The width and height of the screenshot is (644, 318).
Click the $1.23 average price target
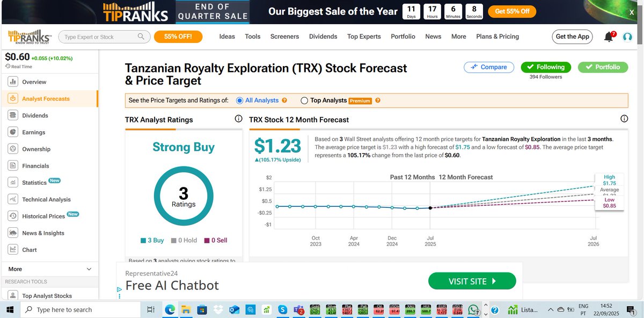tap(277, 147)
